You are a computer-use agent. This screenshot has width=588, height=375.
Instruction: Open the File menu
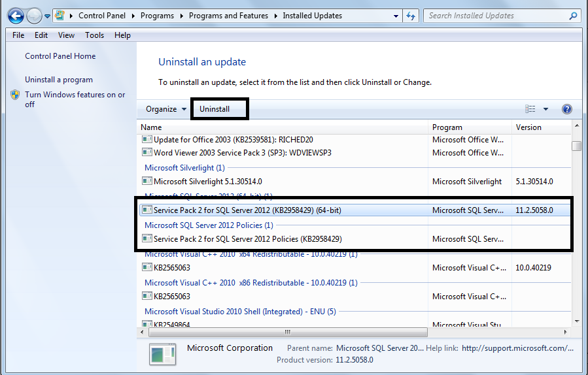(18, 35)
